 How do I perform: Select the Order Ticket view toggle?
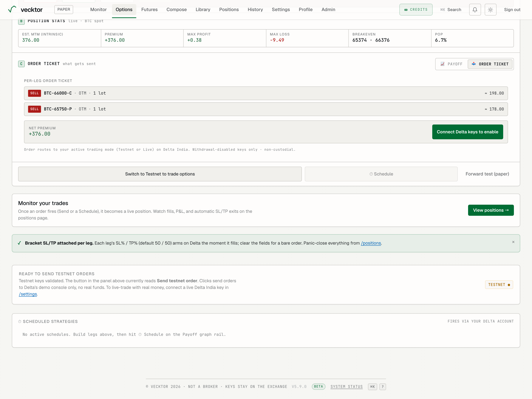pyautogui.click(x=490, y=64)
